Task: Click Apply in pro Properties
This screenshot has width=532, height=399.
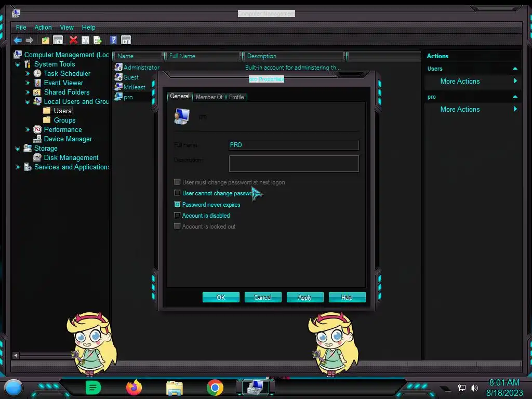Action: 305,297
